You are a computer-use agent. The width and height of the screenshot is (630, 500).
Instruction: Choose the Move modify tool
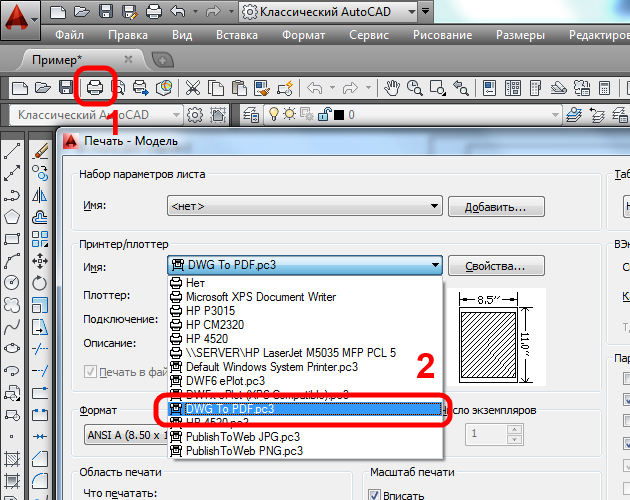[x=40, y=261]
